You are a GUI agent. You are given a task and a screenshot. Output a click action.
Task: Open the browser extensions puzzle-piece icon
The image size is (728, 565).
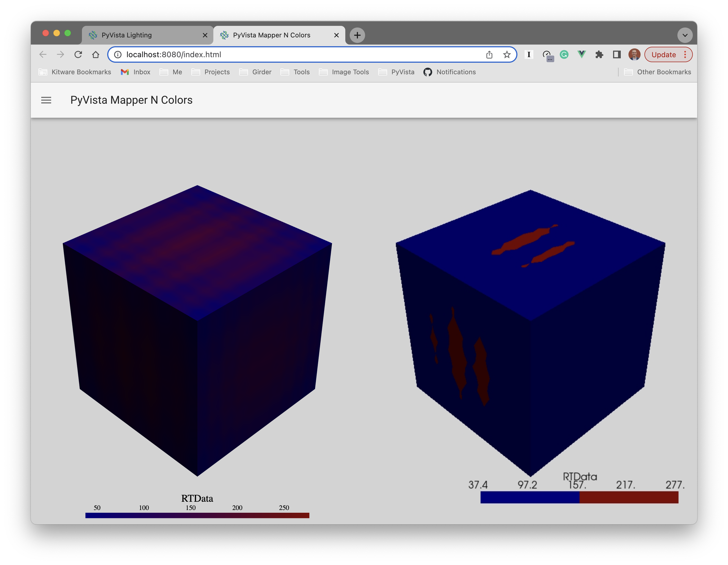click(x=599, y=54)
